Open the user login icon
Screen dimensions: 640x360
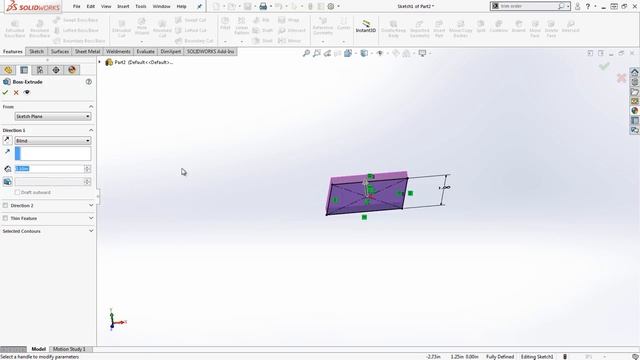[x=578, y=7]
